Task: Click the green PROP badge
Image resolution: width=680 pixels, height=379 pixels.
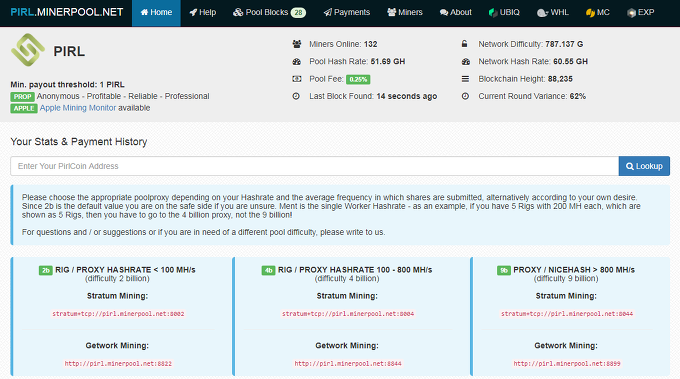Action: pos(23,97)
